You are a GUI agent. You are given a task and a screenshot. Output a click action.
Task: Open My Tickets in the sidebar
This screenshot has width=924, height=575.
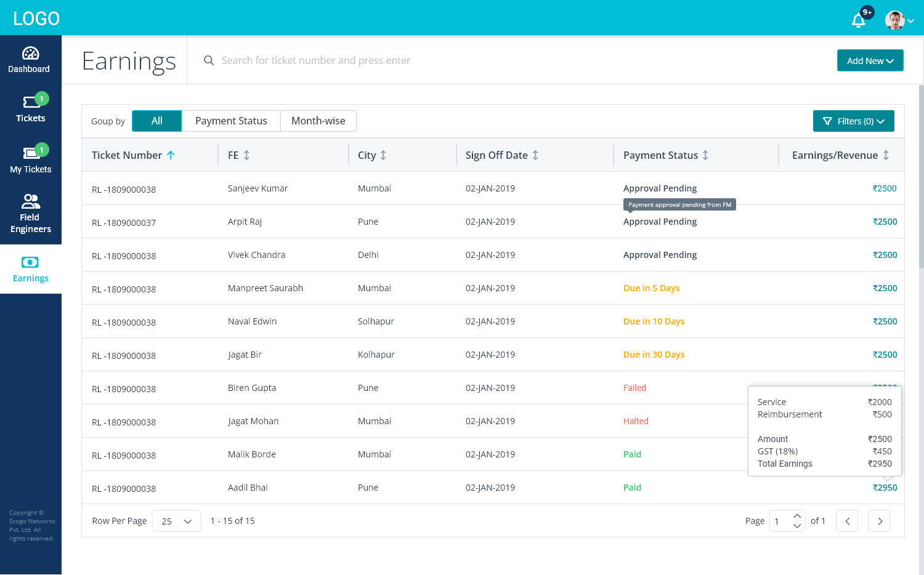click(x=31, y=159)
